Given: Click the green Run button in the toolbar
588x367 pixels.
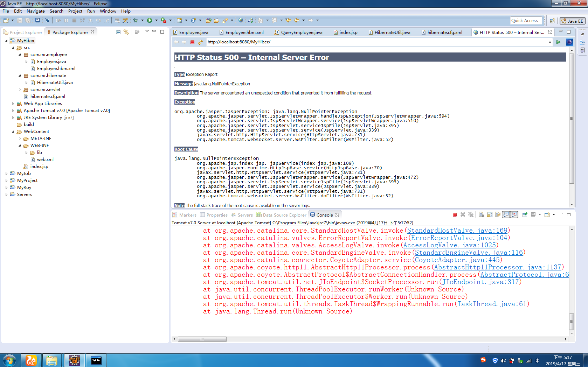Looking at the screenshot, I should pyautogui.click(x=150, y=20).
